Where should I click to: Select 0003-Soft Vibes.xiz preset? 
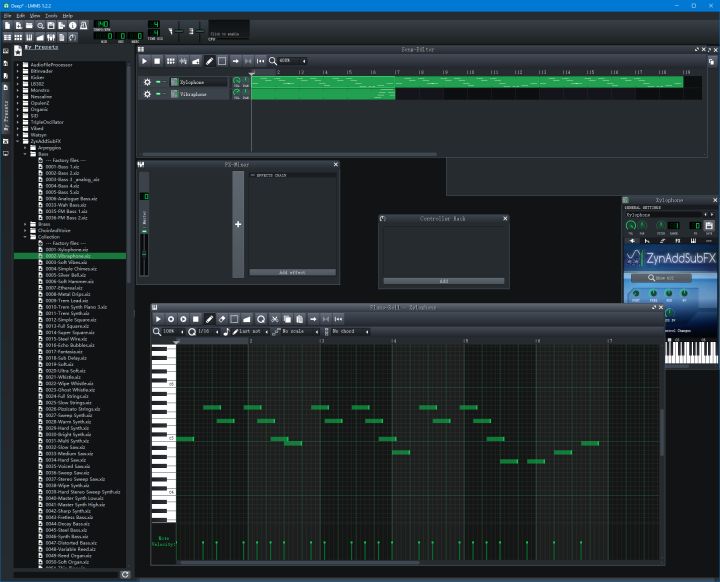click(x=66, y=262)
